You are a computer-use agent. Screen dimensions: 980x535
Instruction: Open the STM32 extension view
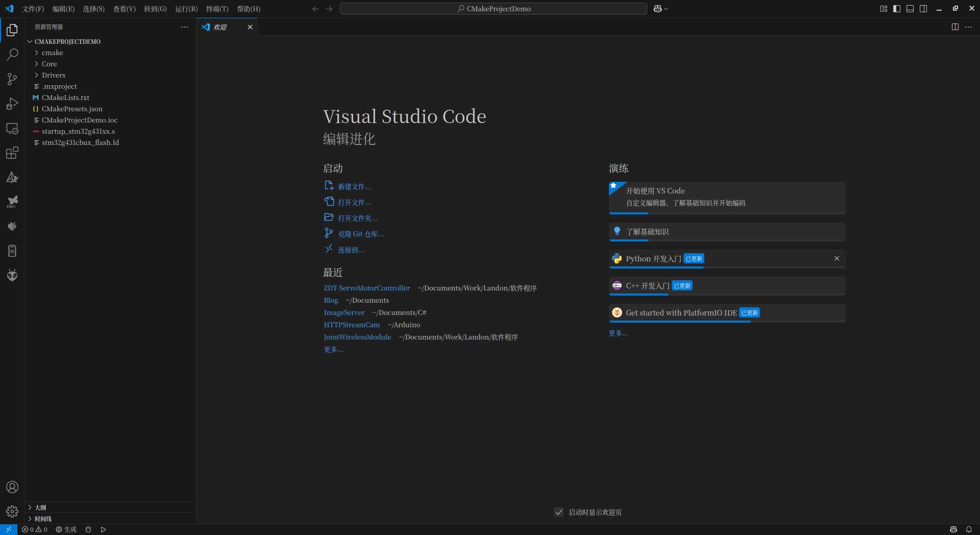tap(12, 202)
